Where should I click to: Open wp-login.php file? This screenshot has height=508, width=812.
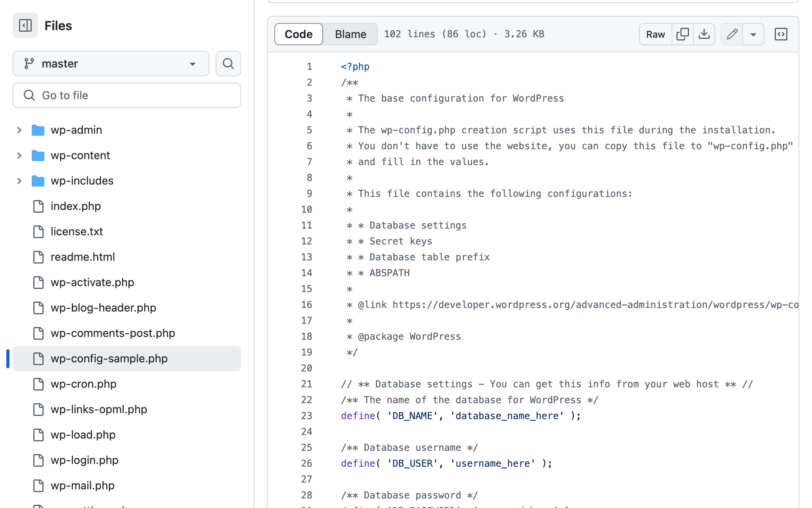84,460
